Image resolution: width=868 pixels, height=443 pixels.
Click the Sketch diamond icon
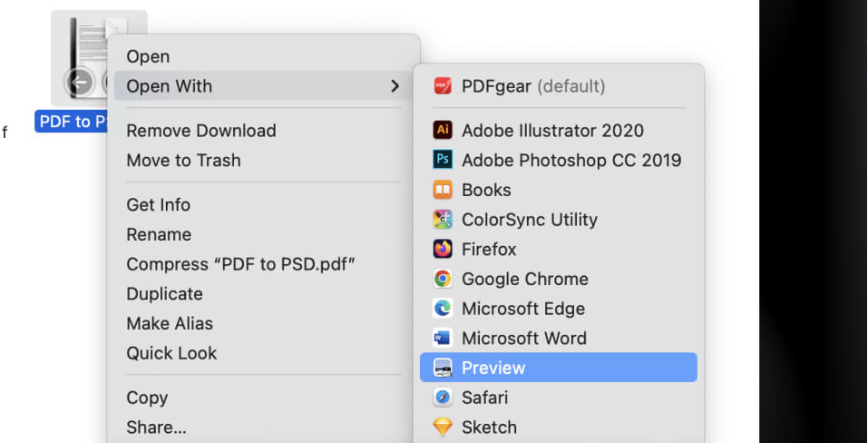pos(443,427)
